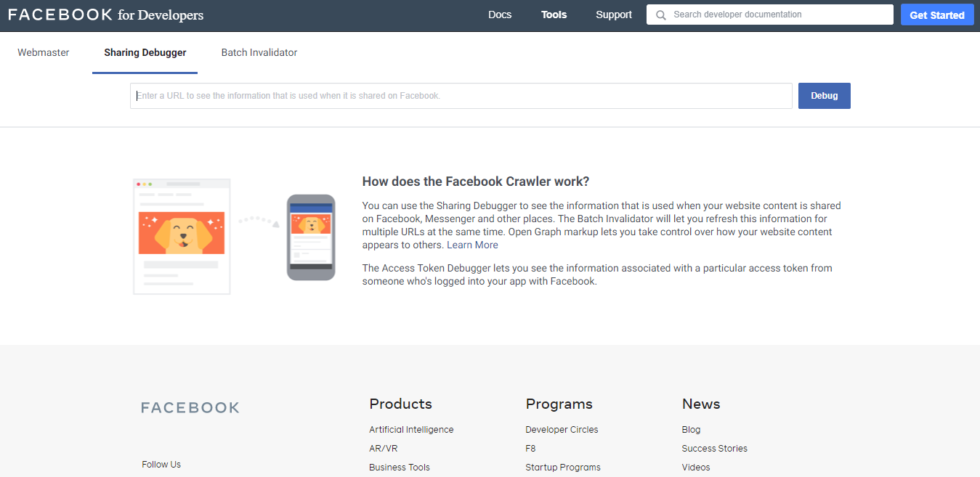Screen dimensions: 980x477
Task: Select the Sharing Debugger tab
Action: (145, 52)
